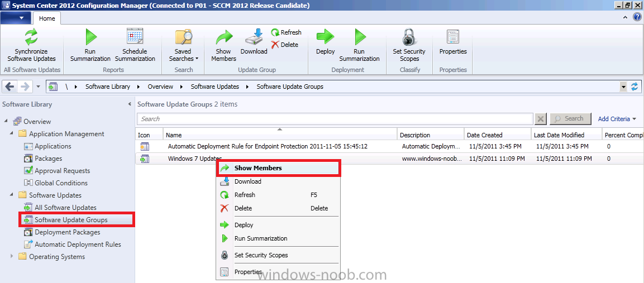
Task: Choose Download in context menu
Action: pyautogui.click(x=278, y=181)
